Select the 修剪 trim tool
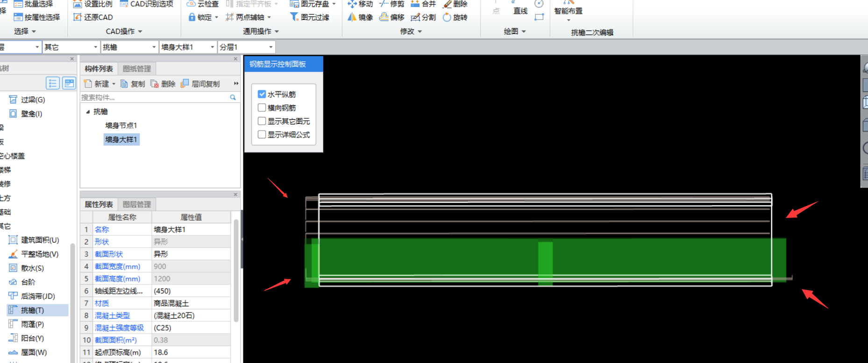This screenshot has width=868, height=363. tap(391, 4)
